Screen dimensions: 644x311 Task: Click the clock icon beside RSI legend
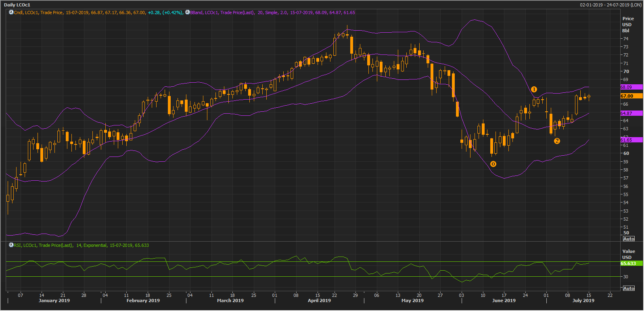point(11,245)
